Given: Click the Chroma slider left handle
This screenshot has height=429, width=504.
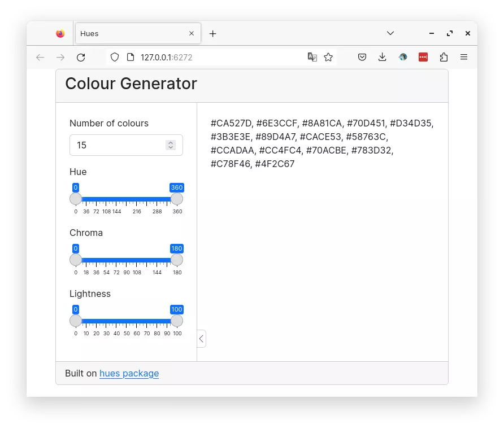Looking at the screenshot, I should (76, 260).
